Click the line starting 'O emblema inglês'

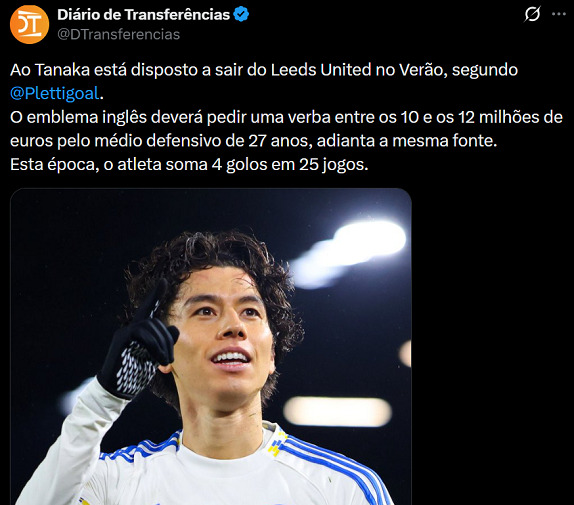(x=286, y=117)
